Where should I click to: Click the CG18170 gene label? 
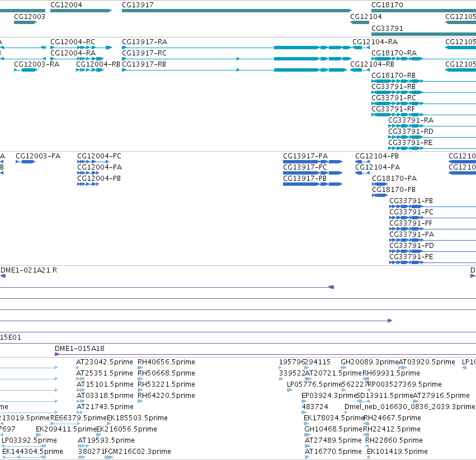[387, 5]
